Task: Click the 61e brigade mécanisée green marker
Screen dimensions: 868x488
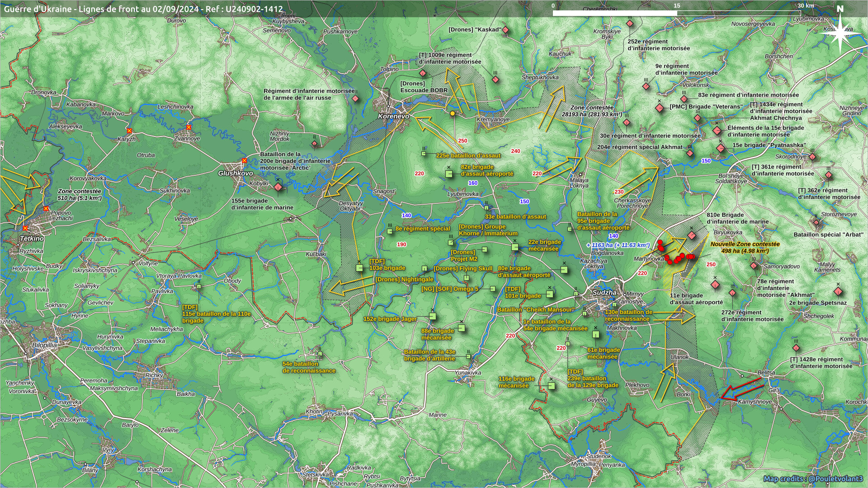Action: pyautogui.click(x=596, y=334)
